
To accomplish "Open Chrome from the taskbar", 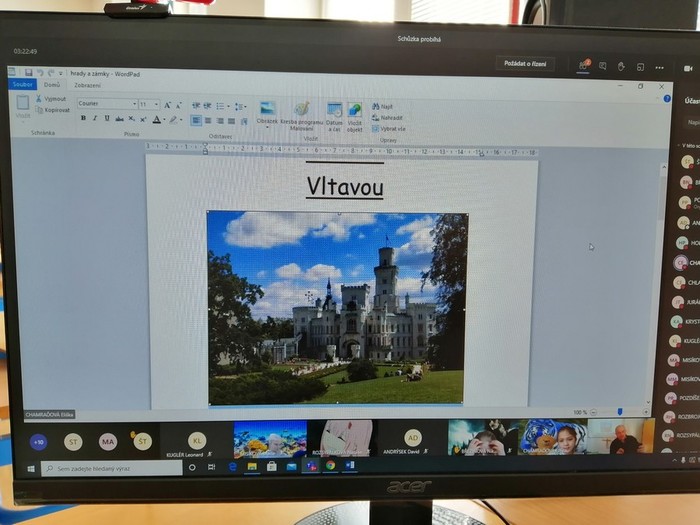I will (x=330, y=466).
